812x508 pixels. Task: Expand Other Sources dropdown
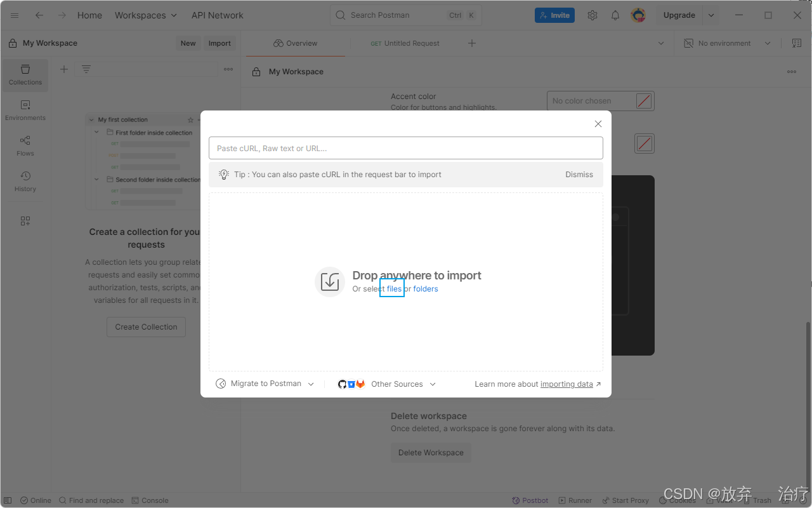coord(387,384)
